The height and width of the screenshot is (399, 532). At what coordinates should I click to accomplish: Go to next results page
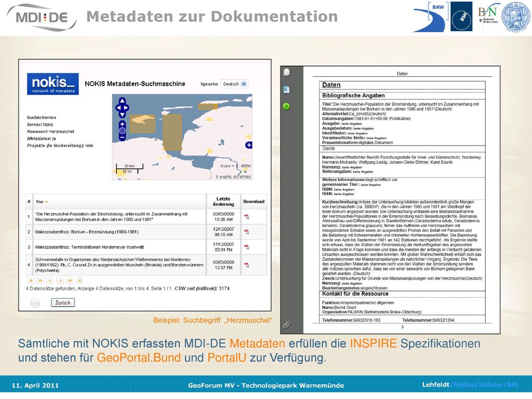tap(60, 280)
